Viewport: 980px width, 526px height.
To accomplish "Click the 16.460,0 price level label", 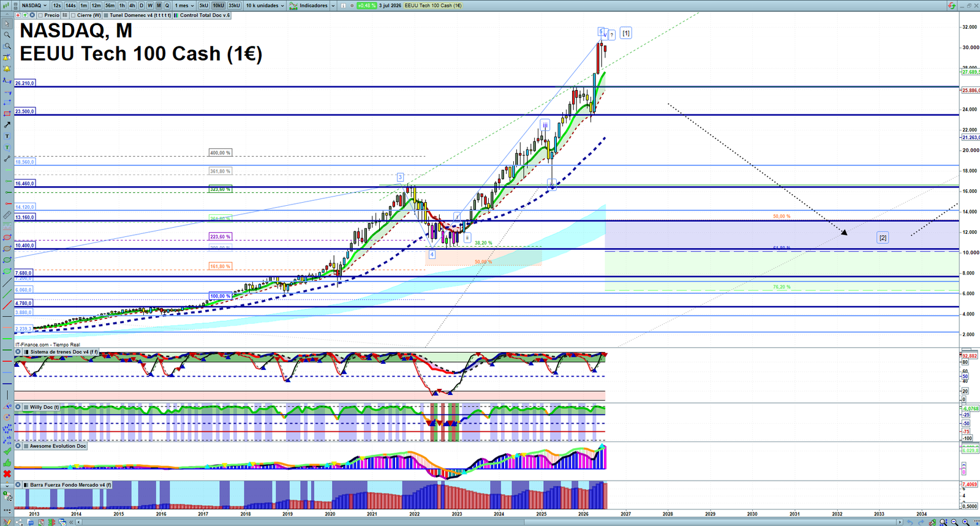I will (x=25, y=183).
